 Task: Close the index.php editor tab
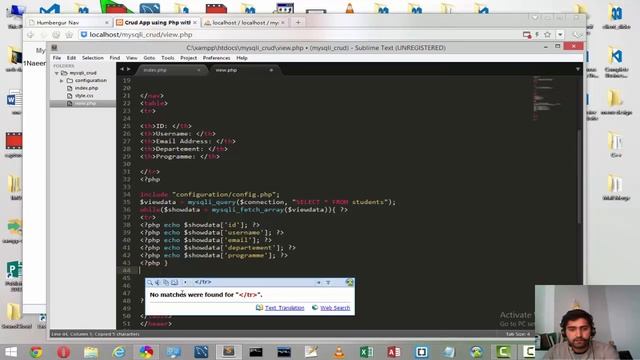pyautogui.click(x=199, y=70)
